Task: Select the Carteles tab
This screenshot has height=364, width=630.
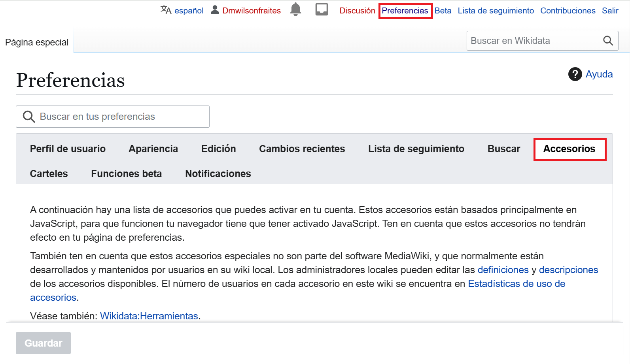Action: (49, 174)
